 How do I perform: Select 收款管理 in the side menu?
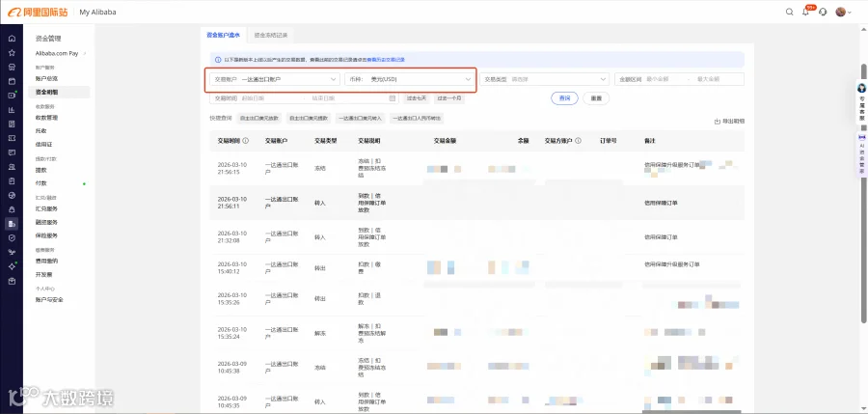[x=46, y=118]
